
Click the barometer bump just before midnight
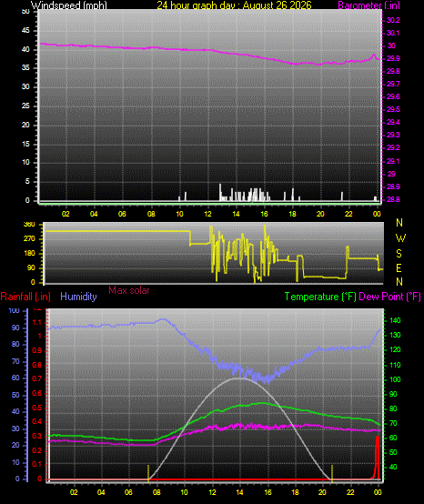point(374,56)
